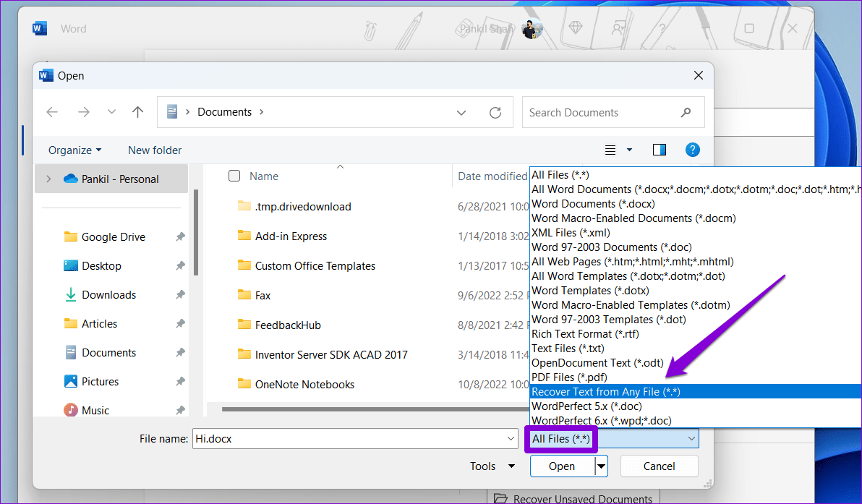Click the New folder button
Screen dimensions: 862x504
coord(154,150)
